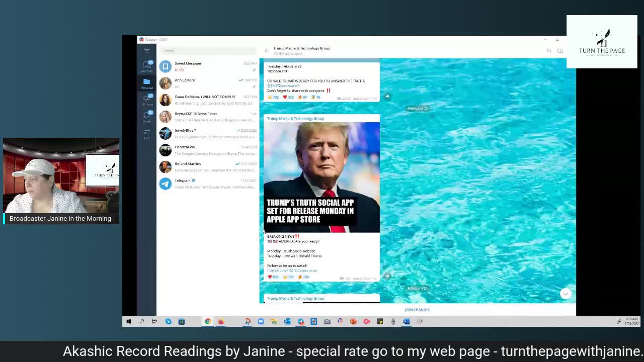Image resolution: width=644 pixels, height=362 pixels.
Task: Open Outlook from the taskbar
Action: pyautogui.click(x=287, y=321)
